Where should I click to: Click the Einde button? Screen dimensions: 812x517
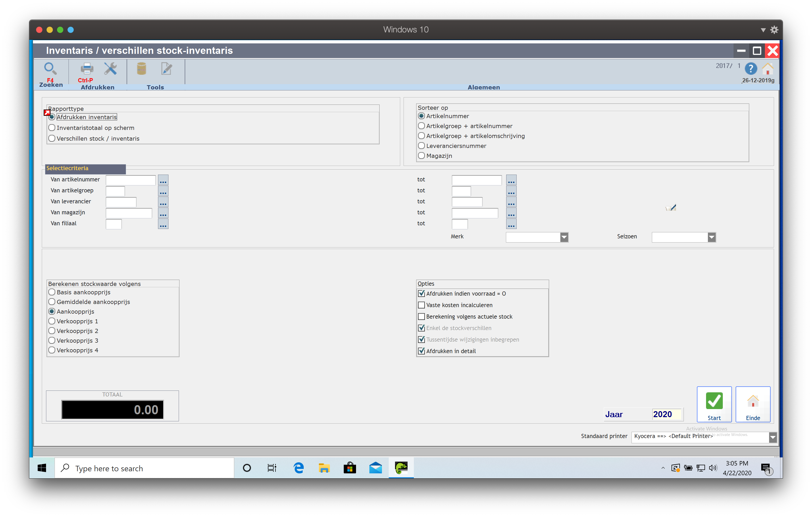pos(753,404)
